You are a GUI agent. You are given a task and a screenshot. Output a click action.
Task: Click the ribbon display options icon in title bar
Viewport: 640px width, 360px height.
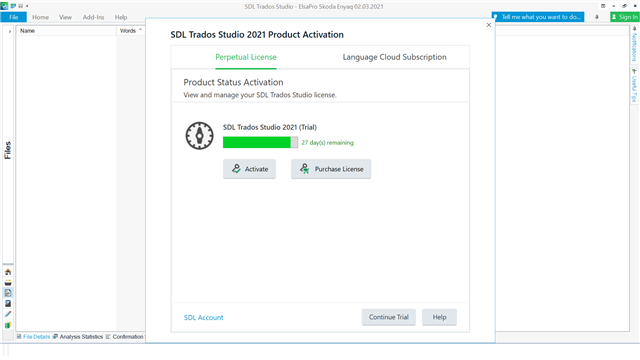click(x=603, y=6)
